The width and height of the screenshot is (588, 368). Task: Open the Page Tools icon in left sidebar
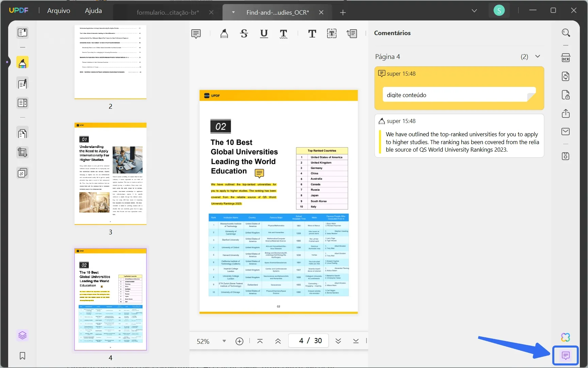(x=22, y=173)
